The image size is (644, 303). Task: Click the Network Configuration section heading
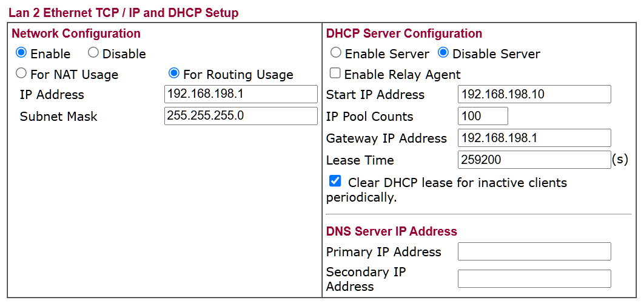(76, 33)
